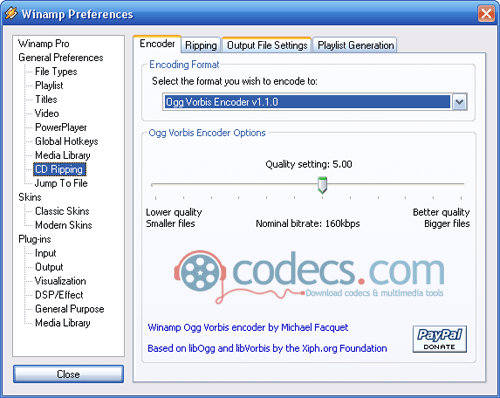Select the Ogg Vorbis Encoder v1.1.0 combo box

tap(314, 102)
